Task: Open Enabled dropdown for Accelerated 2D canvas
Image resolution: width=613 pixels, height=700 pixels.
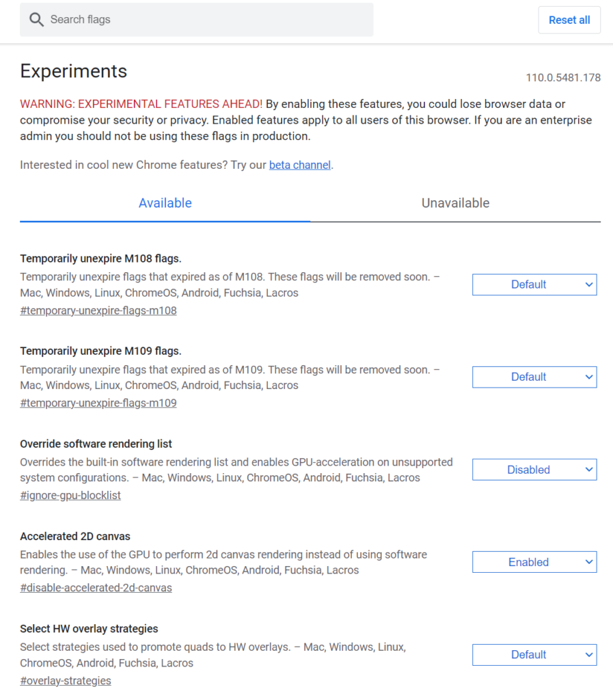Action: pyautogui.click(x=534, y=562)
